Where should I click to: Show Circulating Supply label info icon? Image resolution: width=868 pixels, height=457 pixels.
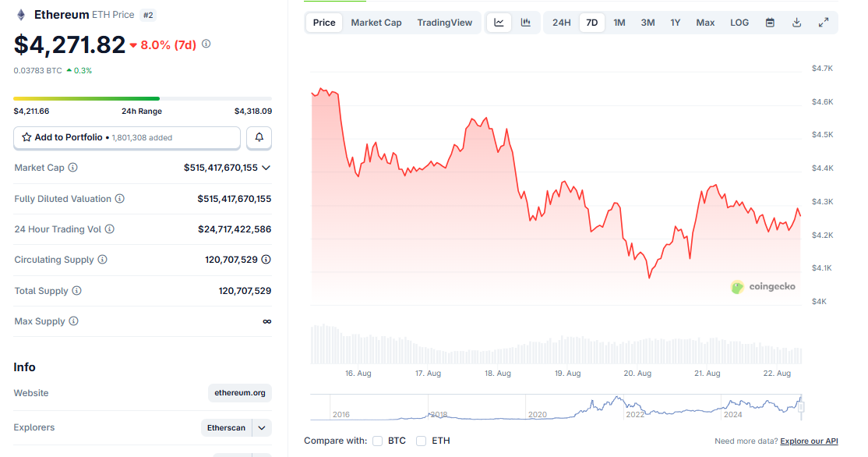(102, 259)
